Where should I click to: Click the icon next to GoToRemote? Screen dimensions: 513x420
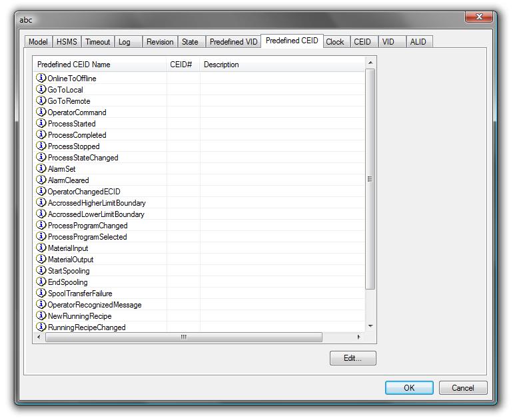tap(41, 101)
